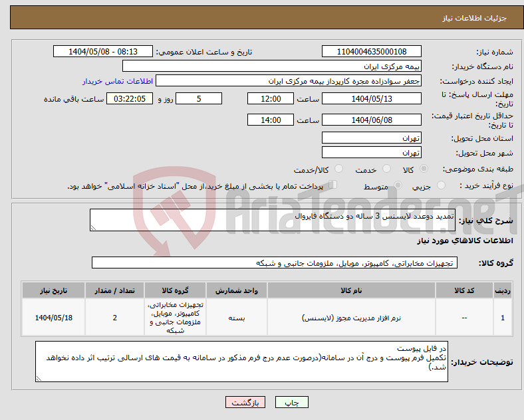
Task: Click the requester field جعفر سوادزاده
Action: coord(289,81)
